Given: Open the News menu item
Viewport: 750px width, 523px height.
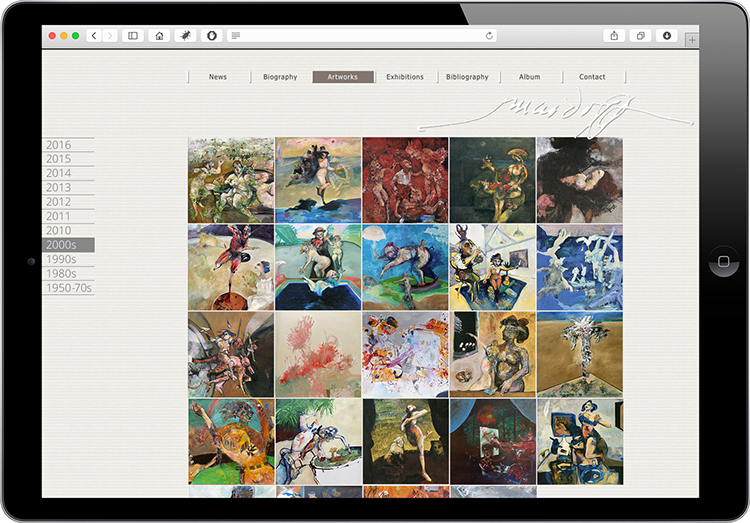Looking at the screenshot, I should pos(218,77).
